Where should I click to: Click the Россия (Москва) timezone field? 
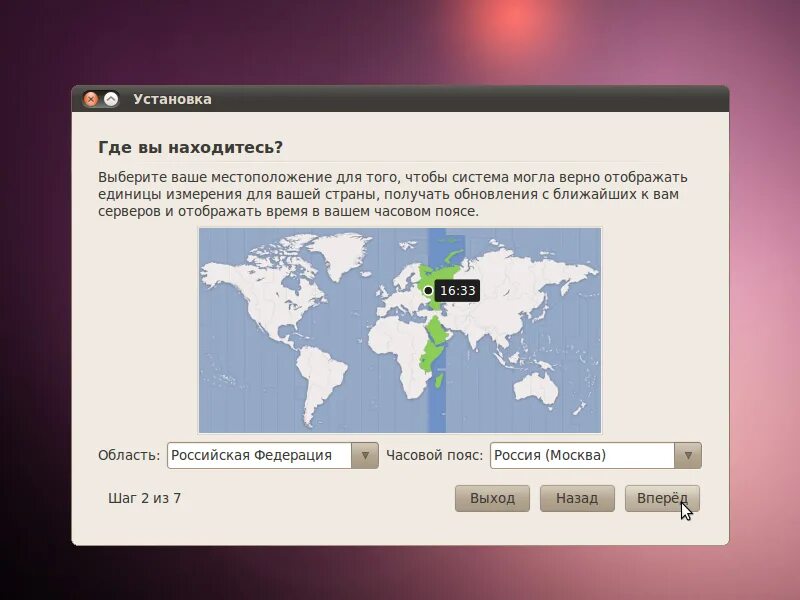tap(582, 455)
